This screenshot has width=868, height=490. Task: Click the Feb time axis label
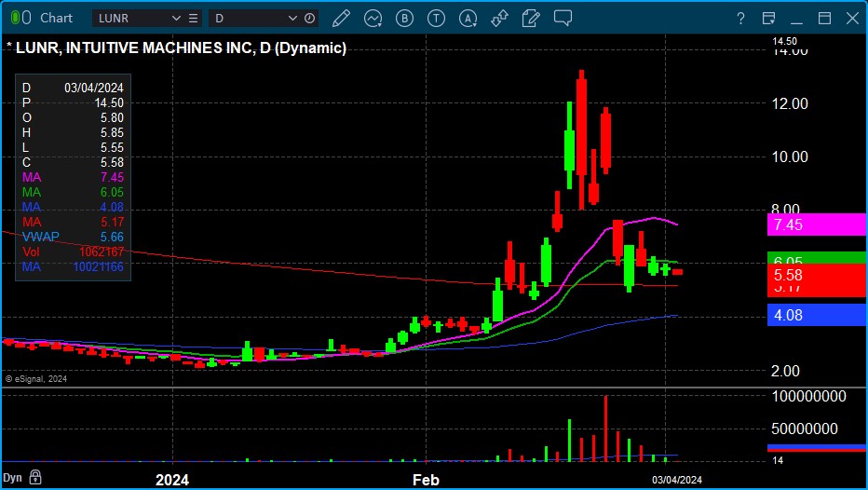(426, 480)
